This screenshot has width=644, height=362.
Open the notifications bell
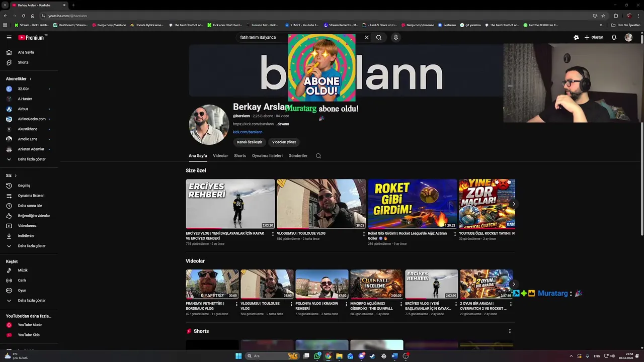pos(614,37)
